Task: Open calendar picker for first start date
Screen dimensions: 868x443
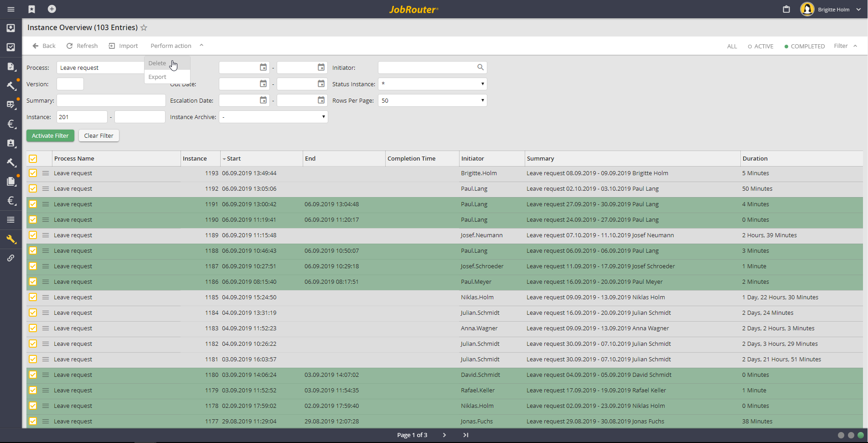Action: pos(263,68)
